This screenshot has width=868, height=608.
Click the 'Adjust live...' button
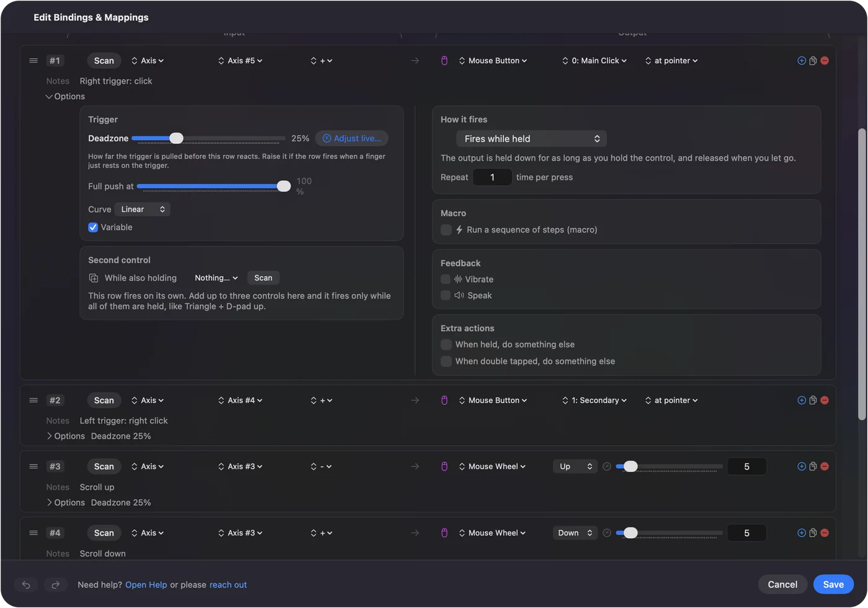click(x=352, y=138)
